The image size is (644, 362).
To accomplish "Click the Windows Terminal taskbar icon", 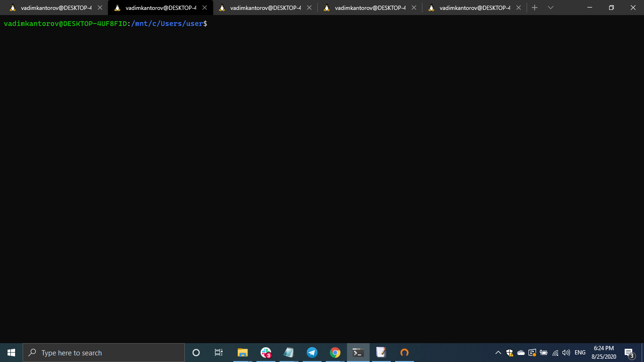I will (358, 353).
